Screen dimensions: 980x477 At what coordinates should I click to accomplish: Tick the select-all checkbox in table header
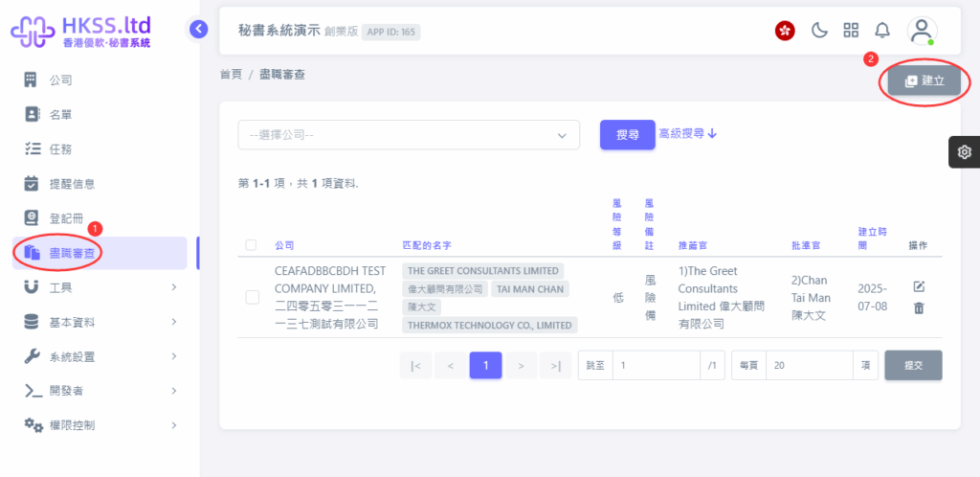tap(251, 245)
